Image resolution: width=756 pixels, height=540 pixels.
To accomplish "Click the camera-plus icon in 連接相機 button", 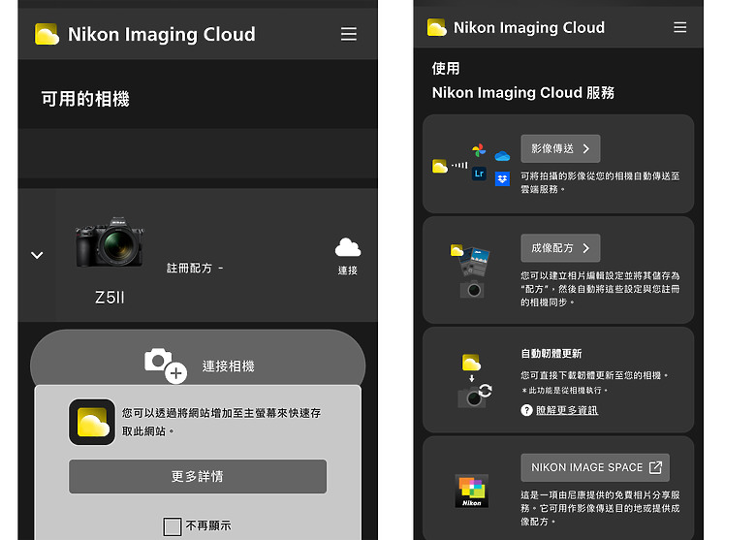I will point(166,365).
